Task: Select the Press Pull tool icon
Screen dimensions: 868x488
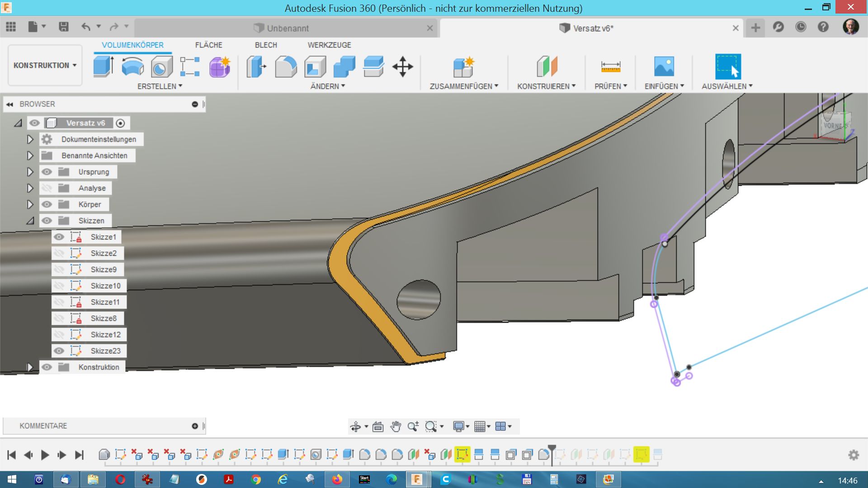Action: pyautogui.click(x=256, y=66)
